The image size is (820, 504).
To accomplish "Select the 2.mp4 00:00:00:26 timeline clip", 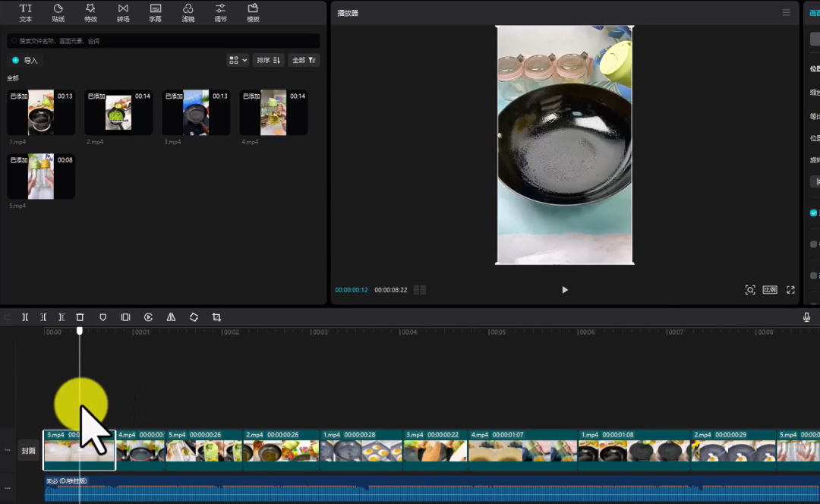I will (282, 450).
